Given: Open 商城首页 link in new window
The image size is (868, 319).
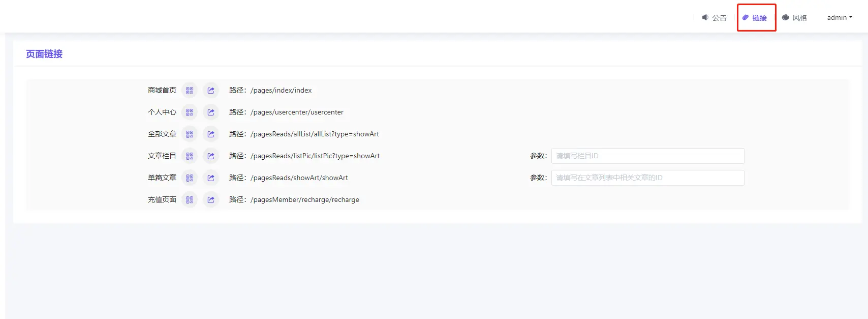Looking at the screenshot, I should [x=211, y=91].
